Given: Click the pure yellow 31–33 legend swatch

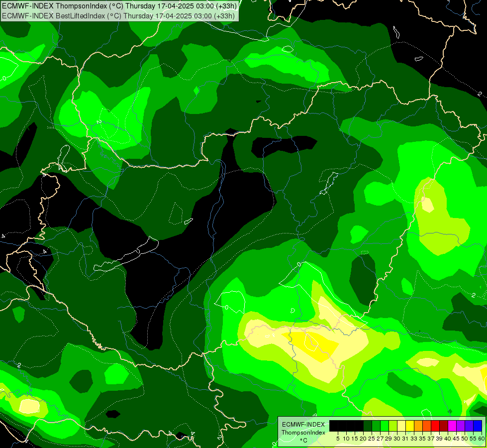Looking at the screenshot, I should [410, 426].
